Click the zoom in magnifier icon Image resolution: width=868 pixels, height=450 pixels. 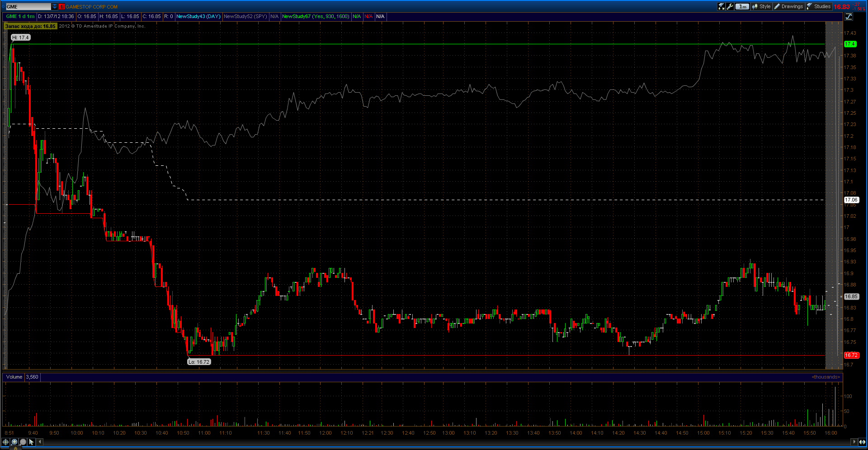(x=14, y=442)
